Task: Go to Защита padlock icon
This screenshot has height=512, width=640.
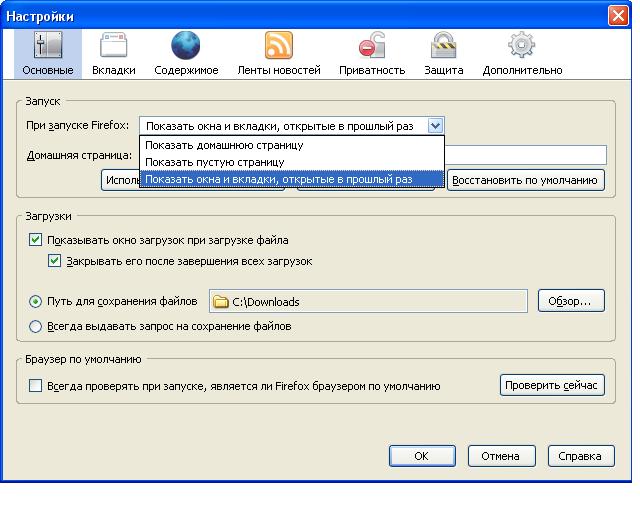Action: click(443, 46)
